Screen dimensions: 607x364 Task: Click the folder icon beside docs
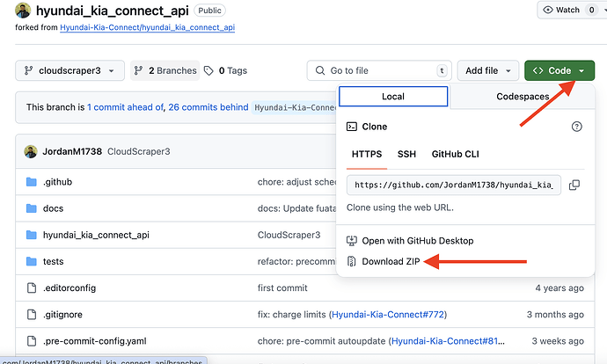(32, 208)
